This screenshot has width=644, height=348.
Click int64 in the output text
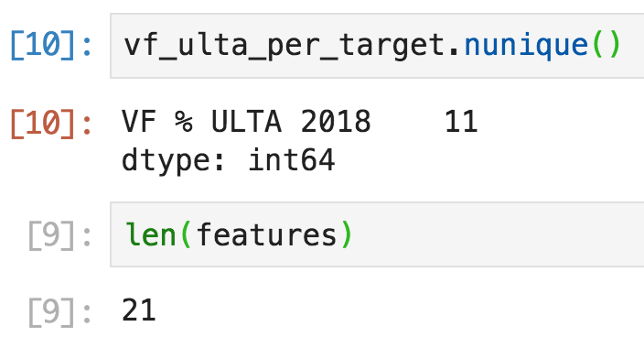tap(292, 159)
